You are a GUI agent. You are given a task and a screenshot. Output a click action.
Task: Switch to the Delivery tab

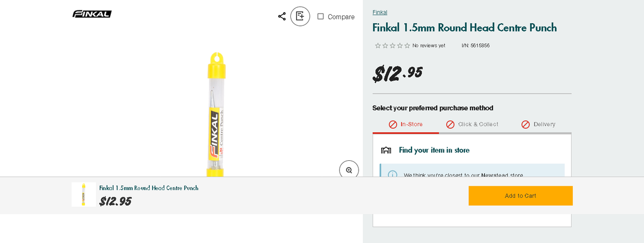coord(538,125)
